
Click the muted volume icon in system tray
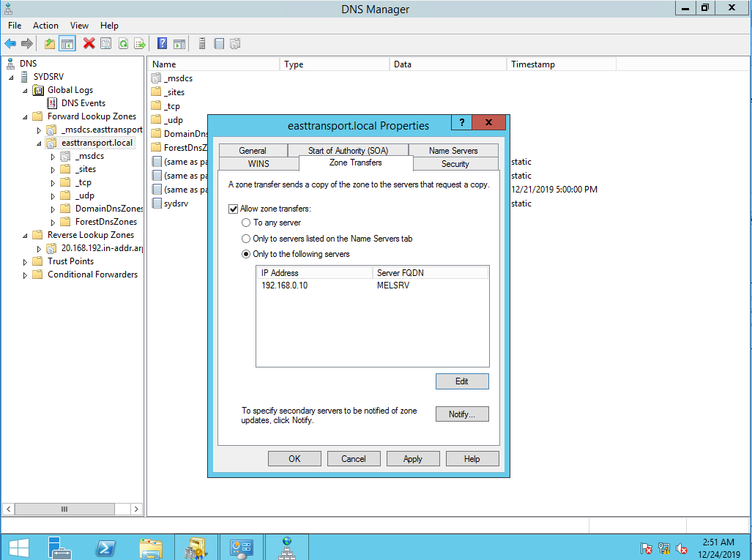[681, 548]
